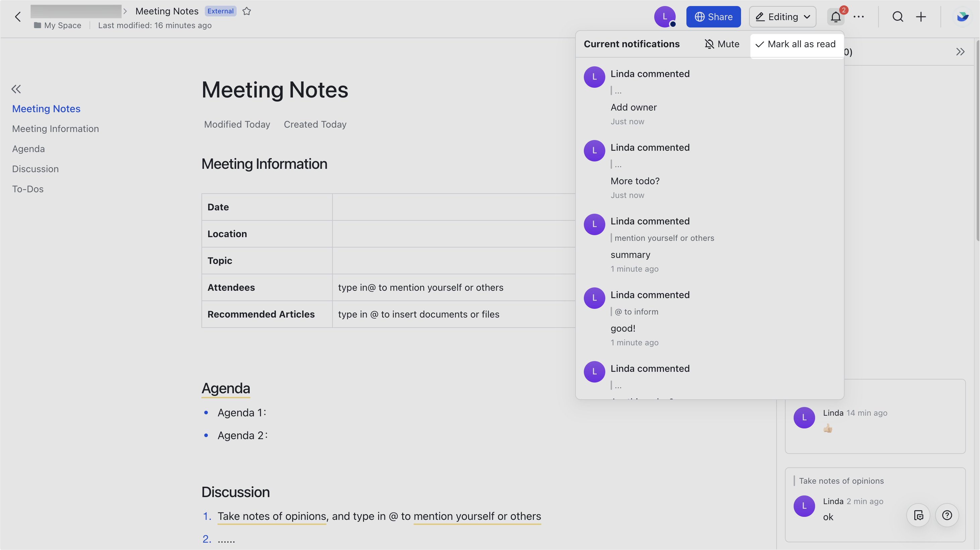Star the Meeting Notes document
980x550 pixels.
click(x=247, y=11)
